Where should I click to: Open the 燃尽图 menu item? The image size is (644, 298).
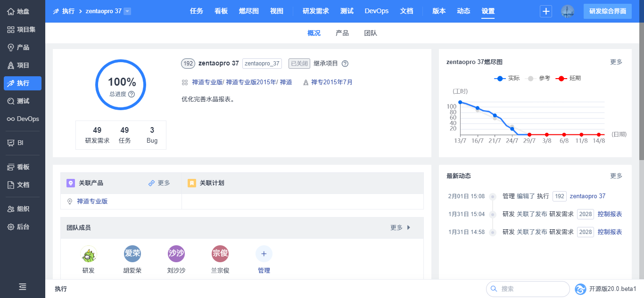tap(249, 11)
